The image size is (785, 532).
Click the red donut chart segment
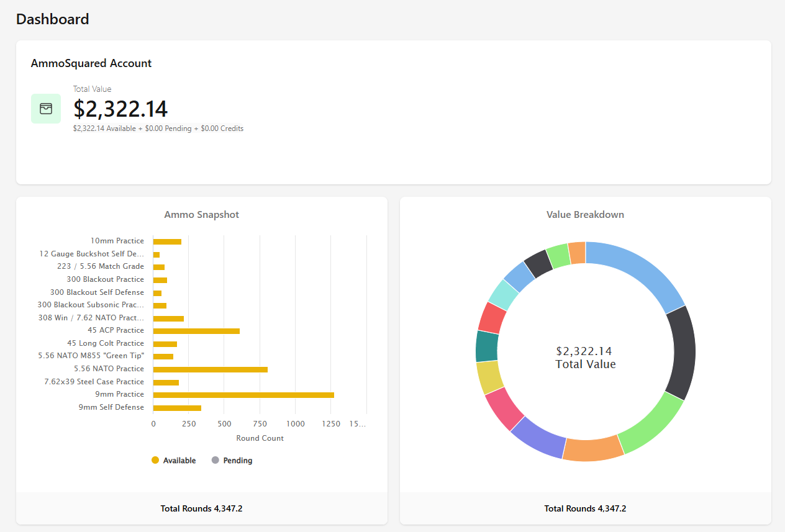click(x=492, y=317)
